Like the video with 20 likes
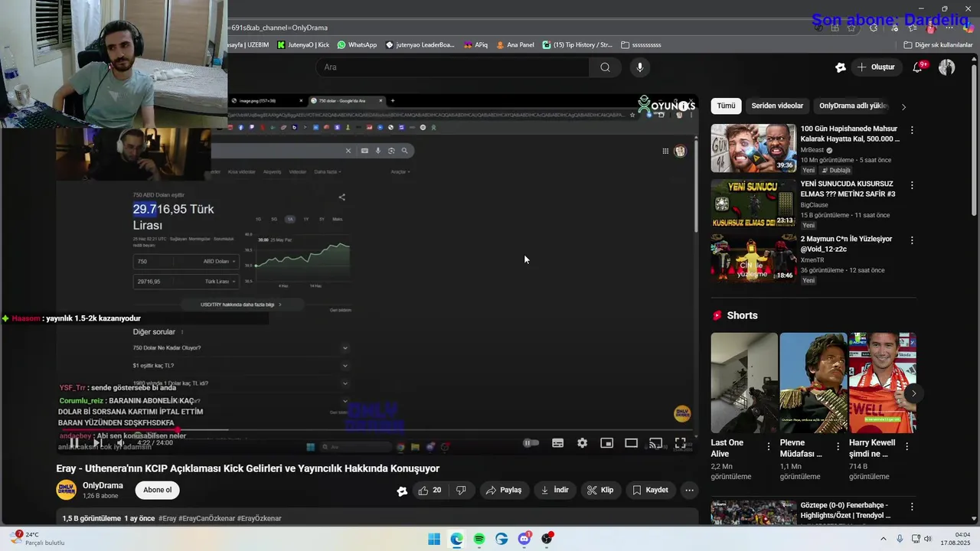This screenshot has height=551, width=980. pos(430,490)
